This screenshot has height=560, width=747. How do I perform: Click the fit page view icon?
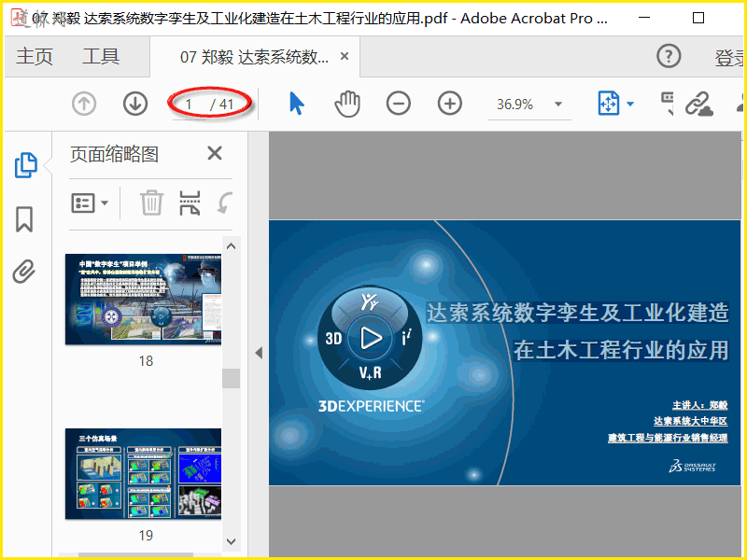point(609,104)
